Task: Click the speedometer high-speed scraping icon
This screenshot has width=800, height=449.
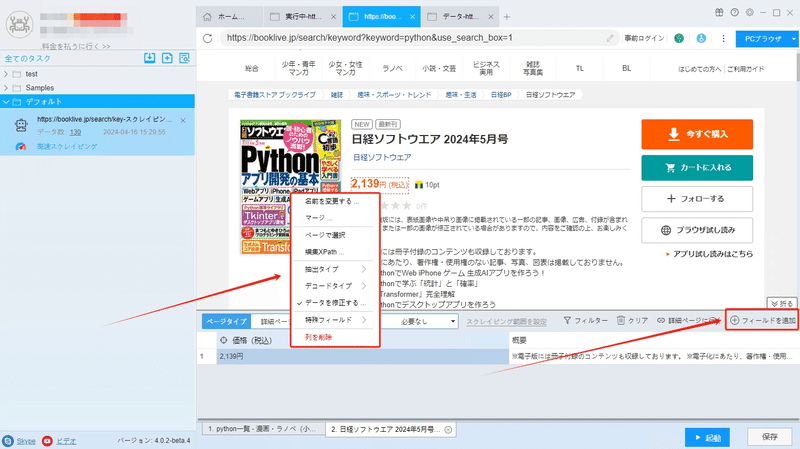Action: coord(21,146)
